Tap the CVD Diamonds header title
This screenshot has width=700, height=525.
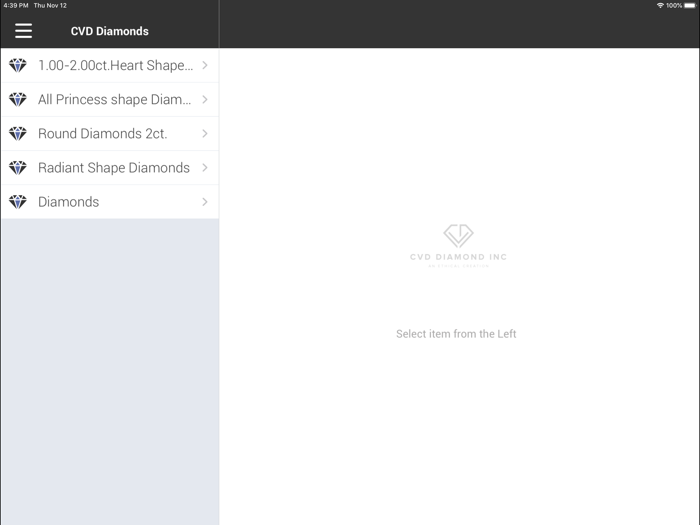[109, 31]
